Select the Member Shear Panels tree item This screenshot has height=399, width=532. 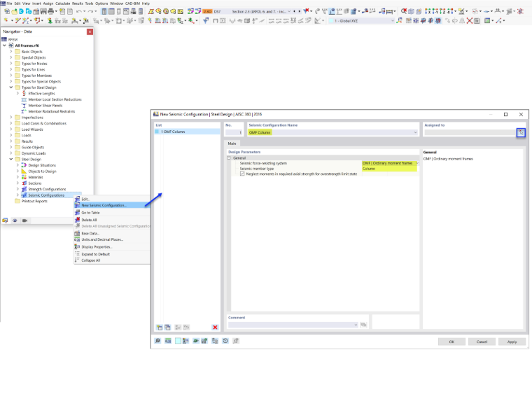pyautogui.click(x=45, y=106)
